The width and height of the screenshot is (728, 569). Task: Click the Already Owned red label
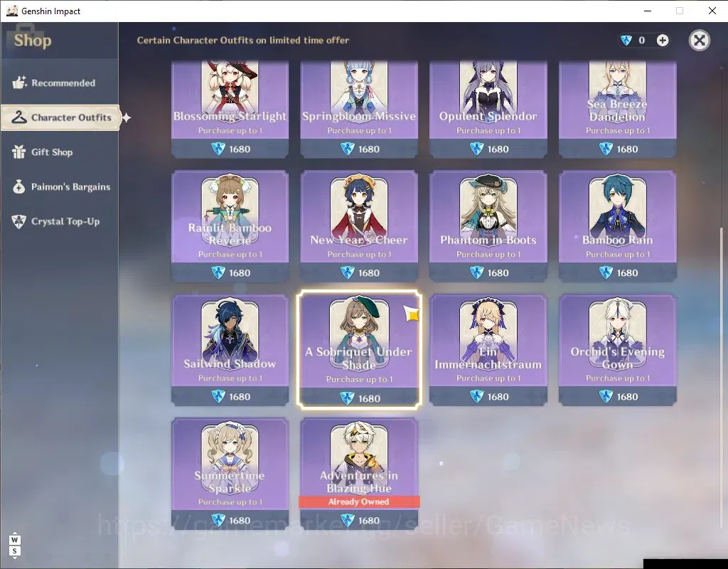click(359, 501)
